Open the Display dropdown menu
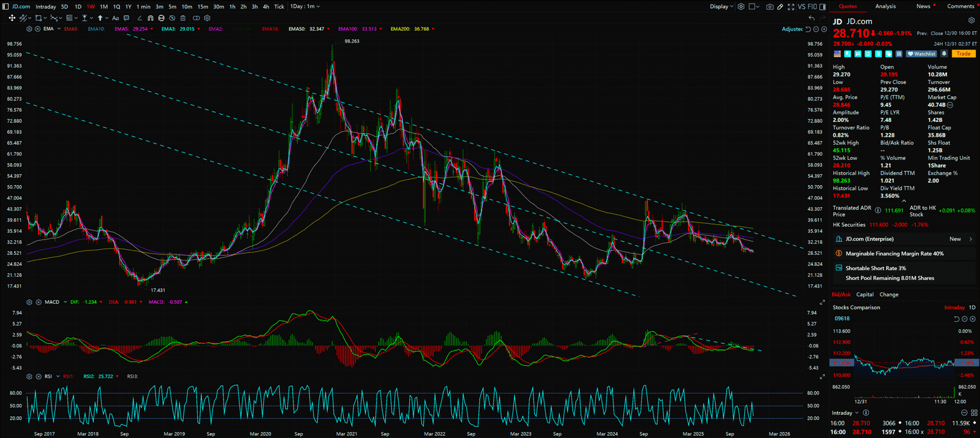Viewport: 980px width, 438px height. (x=722, y=7)
